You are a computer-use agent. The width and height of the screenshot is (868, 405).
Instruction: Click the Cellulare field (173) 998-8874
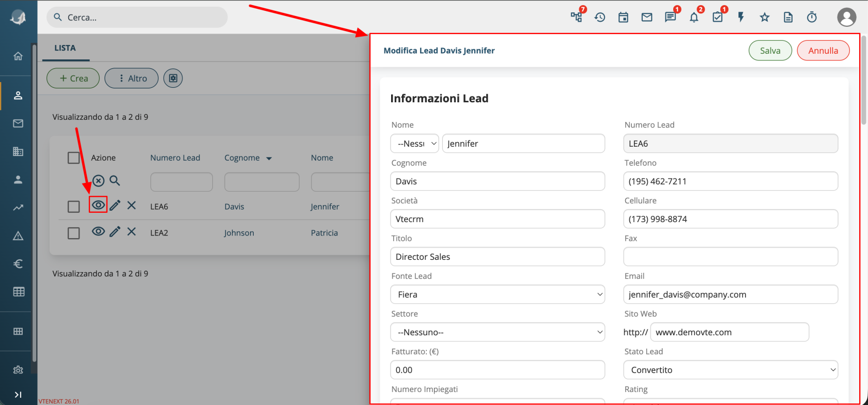point(731,219)
